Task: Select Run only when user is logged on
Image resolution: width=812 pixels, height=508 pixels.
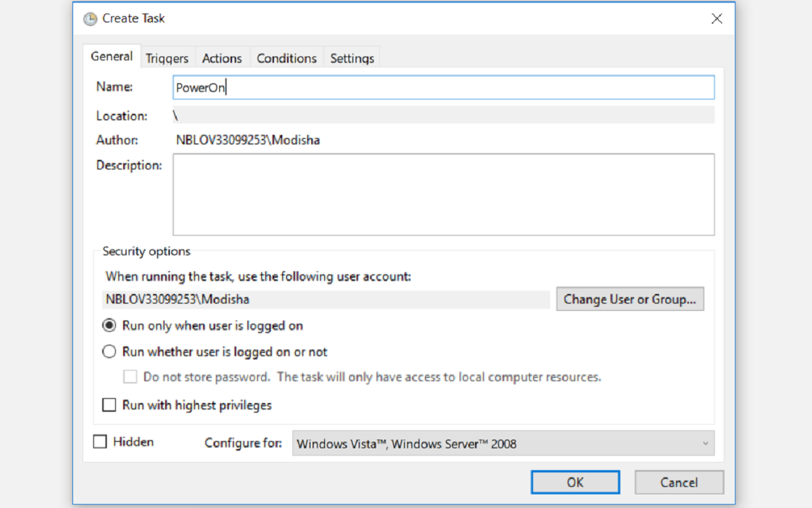Action: (x=109, y=326)
